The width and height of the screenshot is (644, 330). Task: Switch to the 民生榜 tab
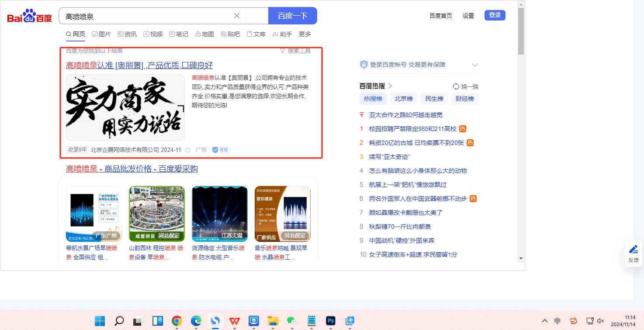[434, 99]
